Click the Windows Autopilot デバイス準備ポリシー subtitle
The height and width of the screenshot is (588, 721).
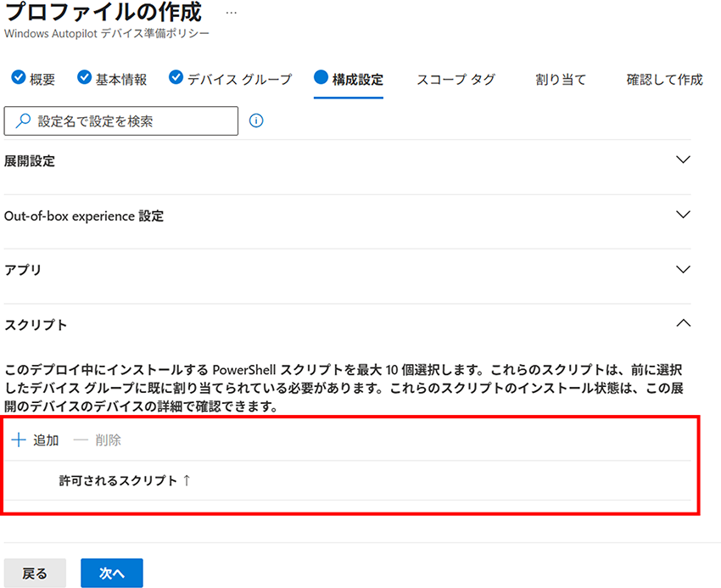[107, 34]
